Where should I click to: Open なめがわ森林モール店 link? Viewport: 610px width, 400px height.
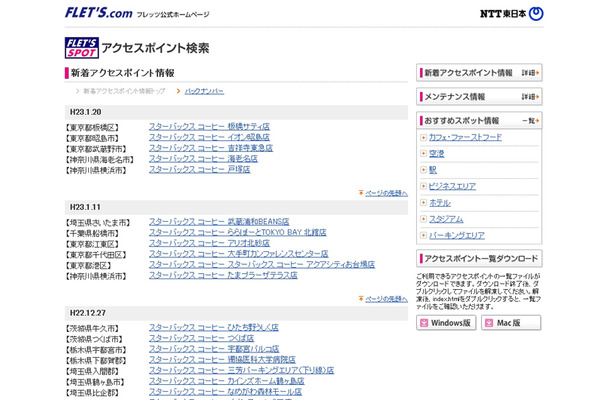coord(225,391)
